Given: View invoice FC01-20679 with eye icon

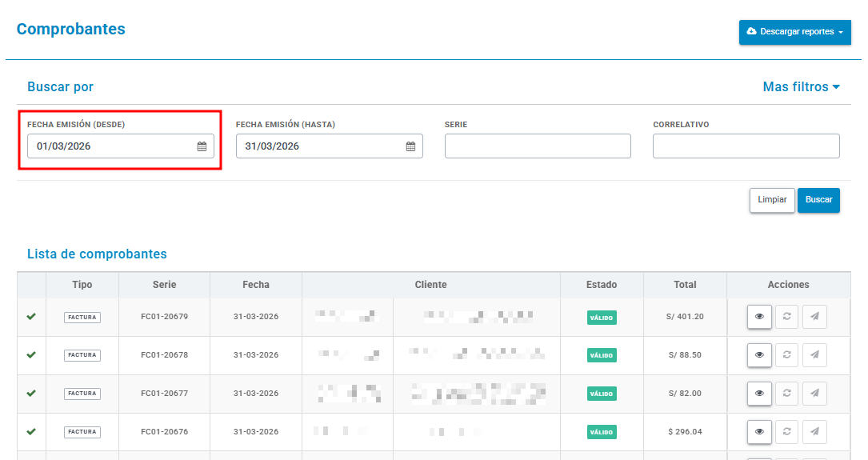Looking at the screenshot, I should click(x=759, y=317).
